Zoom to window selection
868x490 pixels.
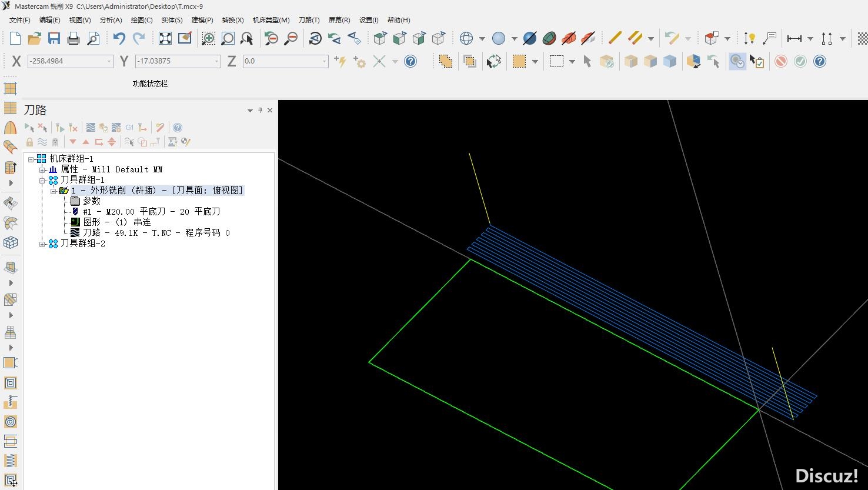pos(208,38)
